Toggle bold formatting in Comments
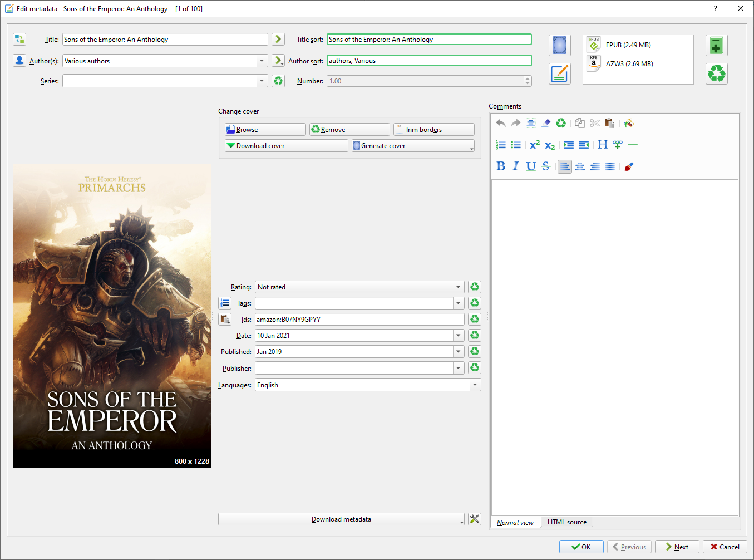 coord(501,166)
